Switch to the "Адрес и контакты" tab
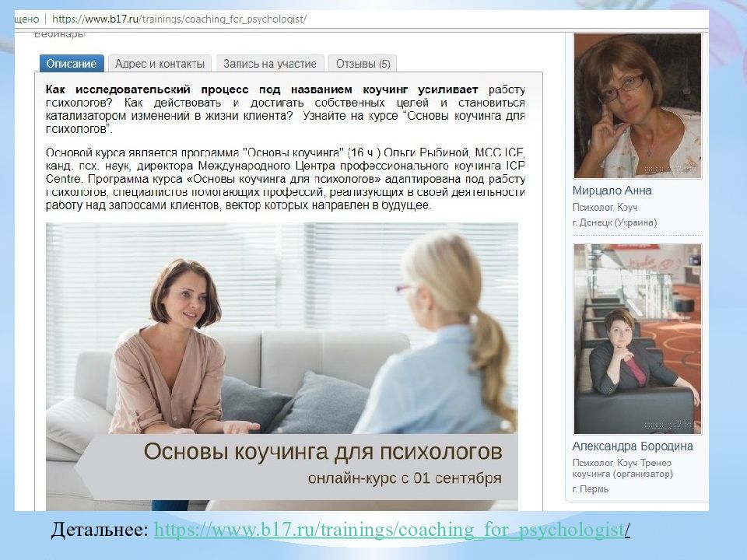 click(x=159, y=64)
